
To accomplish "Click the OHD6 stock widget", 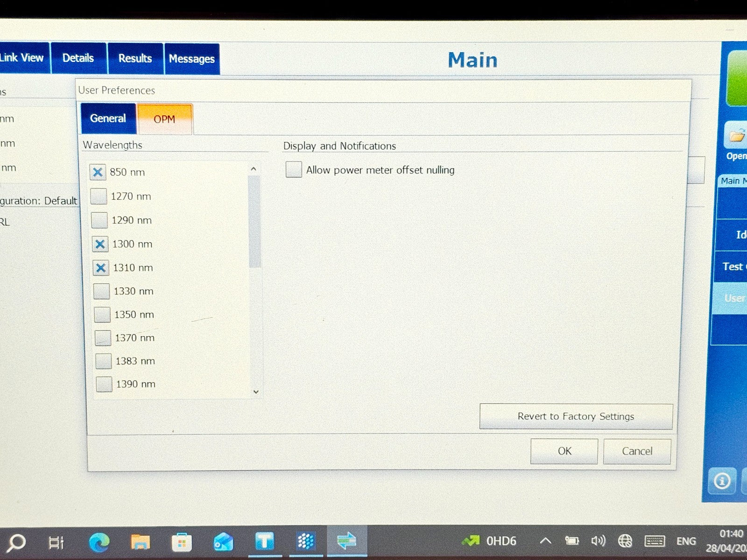I will pos(489,541).
